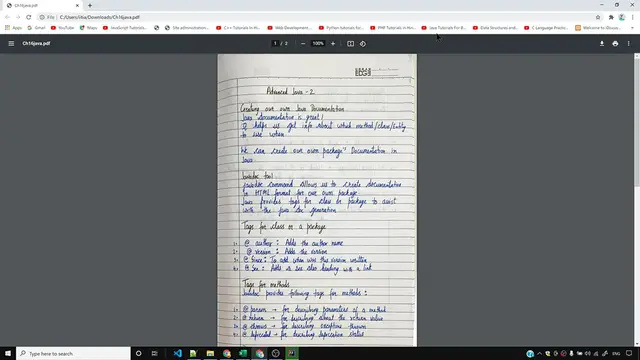Open Data Structures bookmark
The image size is (640, 360).
(x=495, y=28)
